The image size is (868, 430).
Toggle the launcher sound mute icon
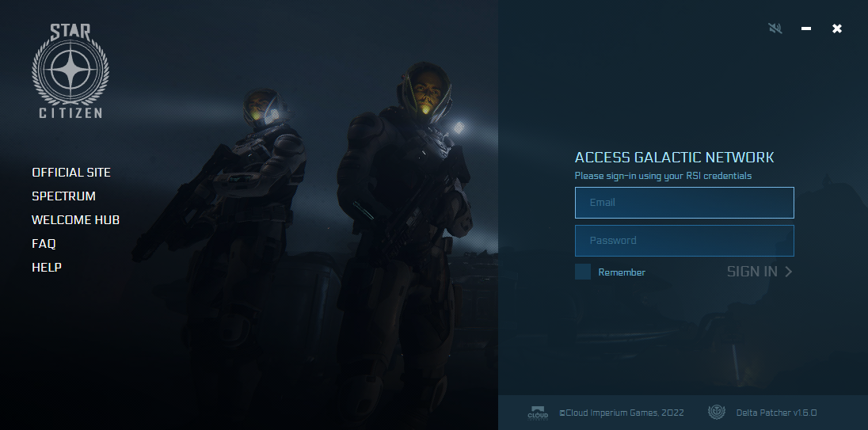click(x=775, y=29)
